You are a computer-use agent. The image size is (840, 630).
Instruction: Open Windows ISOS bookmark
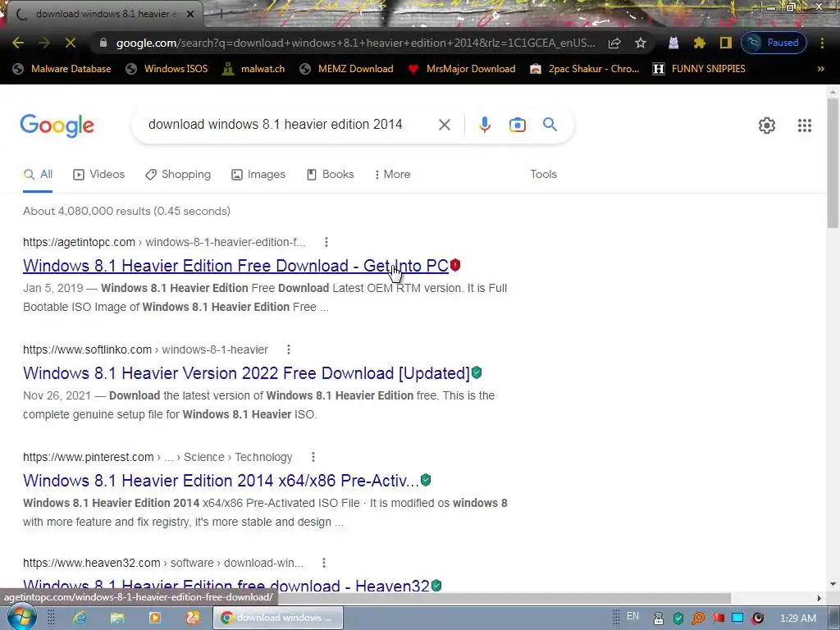pyautogui.click(x=167, y=69)
